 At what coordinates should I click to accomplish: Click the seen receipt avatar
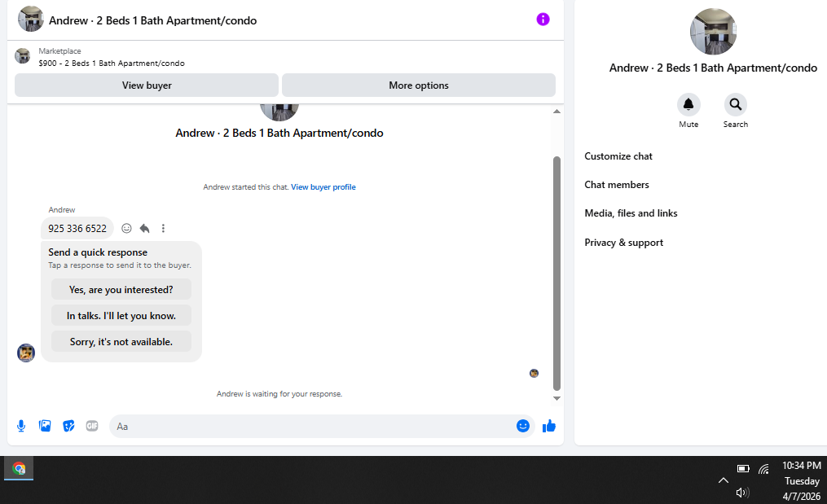534,373
